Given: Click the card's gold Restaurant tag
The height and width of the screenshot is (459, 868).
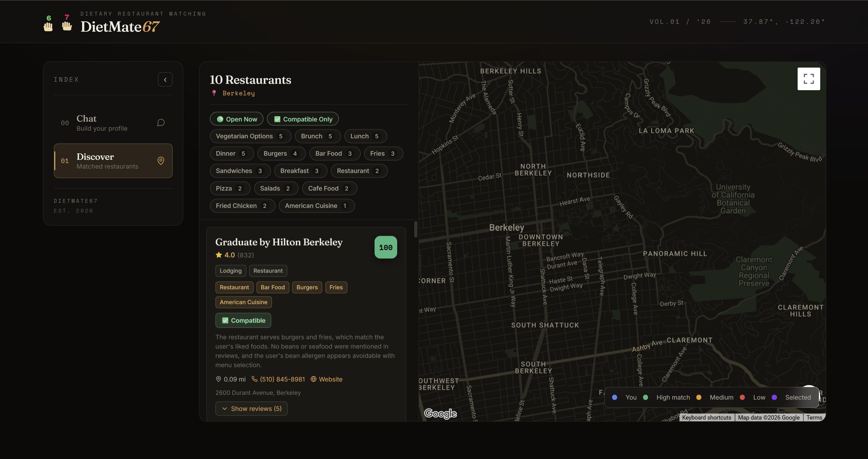Looking at the screenshot, I should pos(234,287).
